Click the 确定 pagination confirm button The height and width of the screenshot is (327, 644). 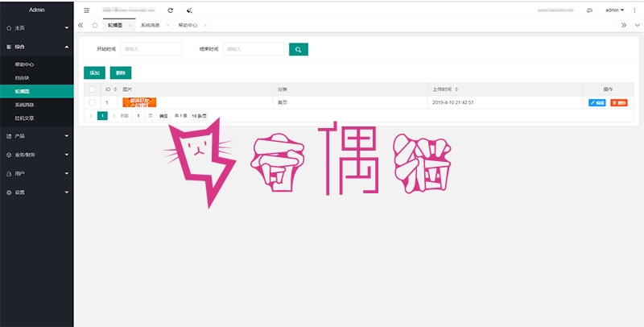[x=163, y=116]
